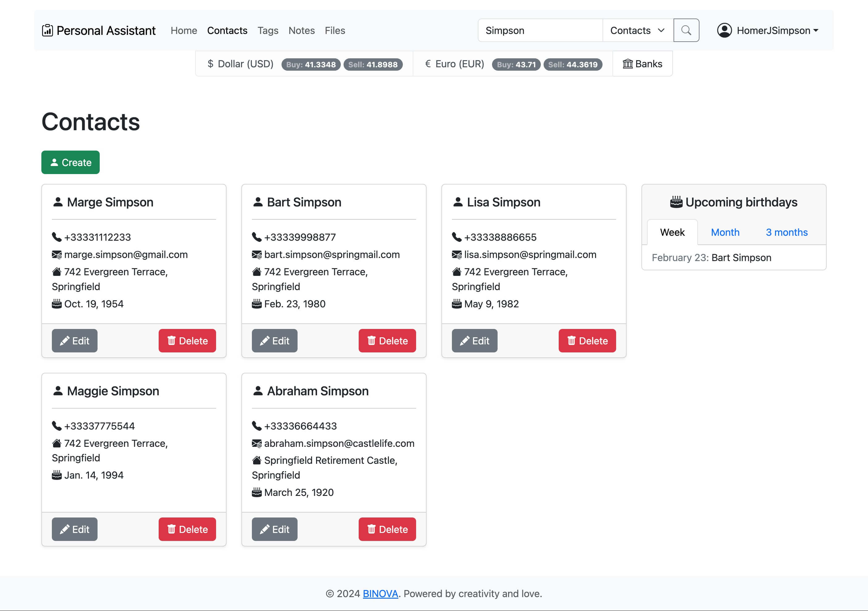Click the dollar sign icon
Image resolution: width=868 pixels, height=611 pixels.
[x=211, y=64]
